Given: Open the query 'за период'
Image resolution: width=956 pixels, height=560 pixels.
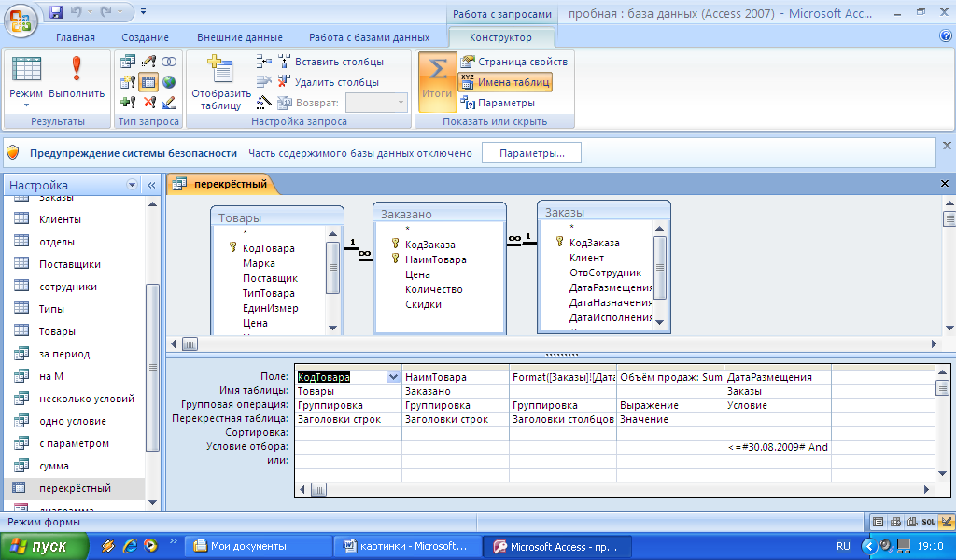Looking at the screenshot, I should pyautogui.click(x=63, y=354).
